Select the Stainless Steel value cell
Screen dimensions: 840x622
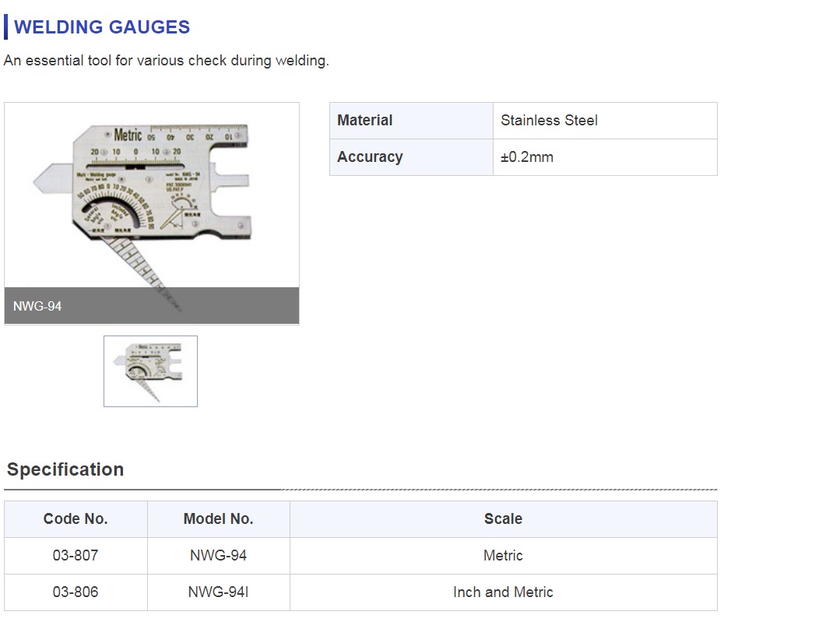coord(604,121)
